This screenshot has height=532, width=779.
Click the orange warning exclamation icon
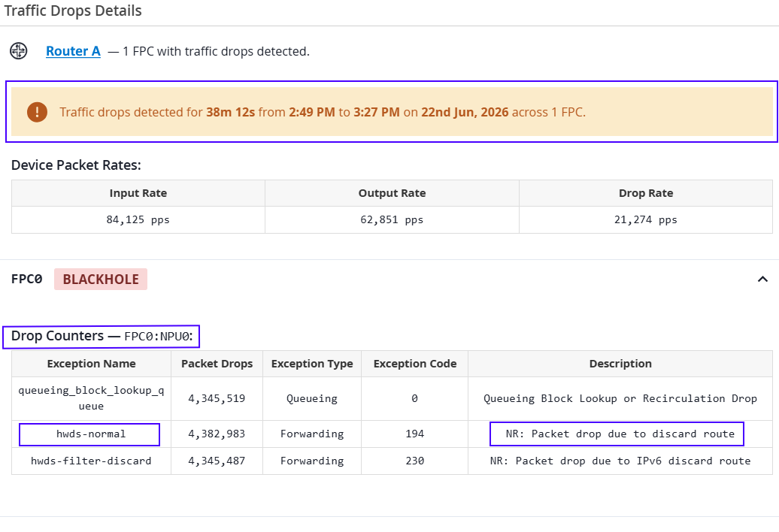[x=38, y=112]
